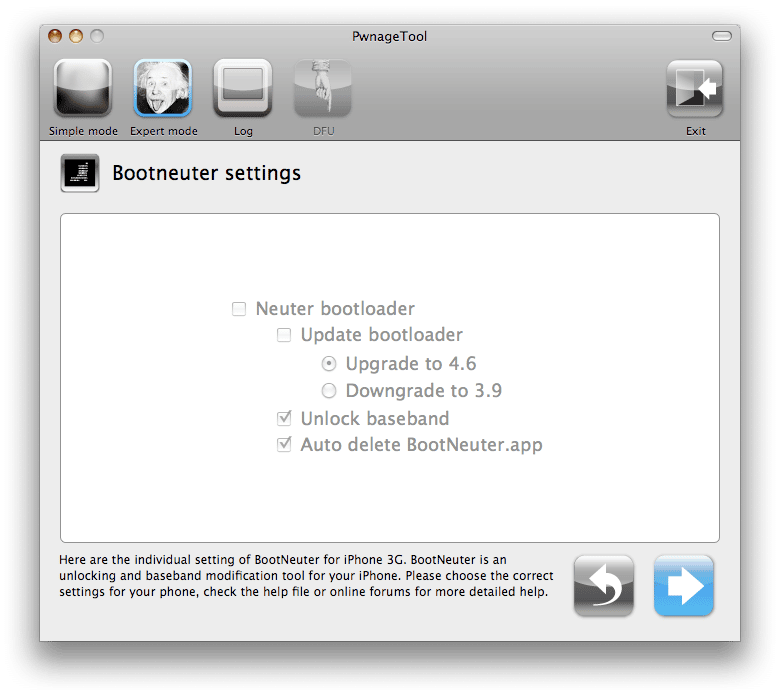Toggle the Unlock baseband checkbox

pyautogui.click(x=284, y=418)
